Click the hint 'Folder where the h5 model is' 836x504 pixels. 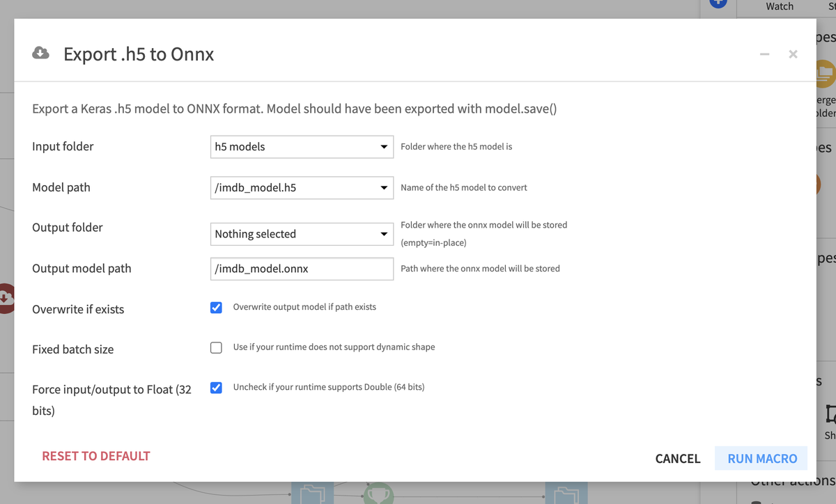(456, 147)
